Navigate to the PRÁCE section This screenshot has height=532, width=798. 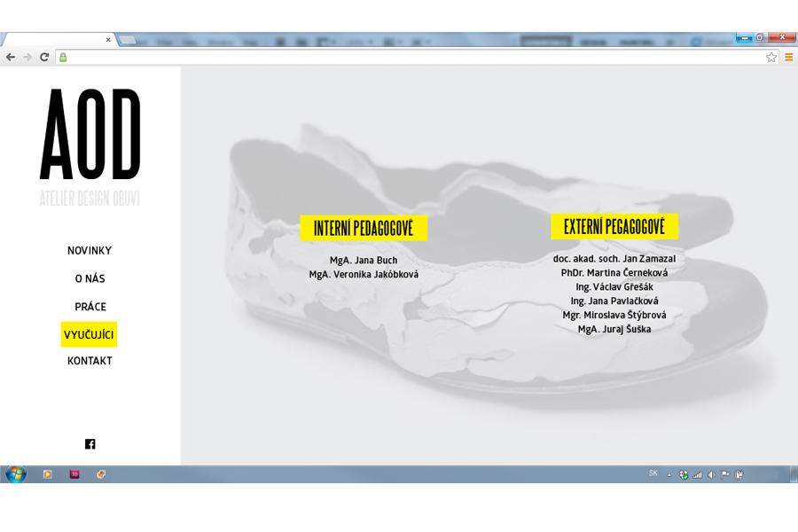tap(90, 307)
